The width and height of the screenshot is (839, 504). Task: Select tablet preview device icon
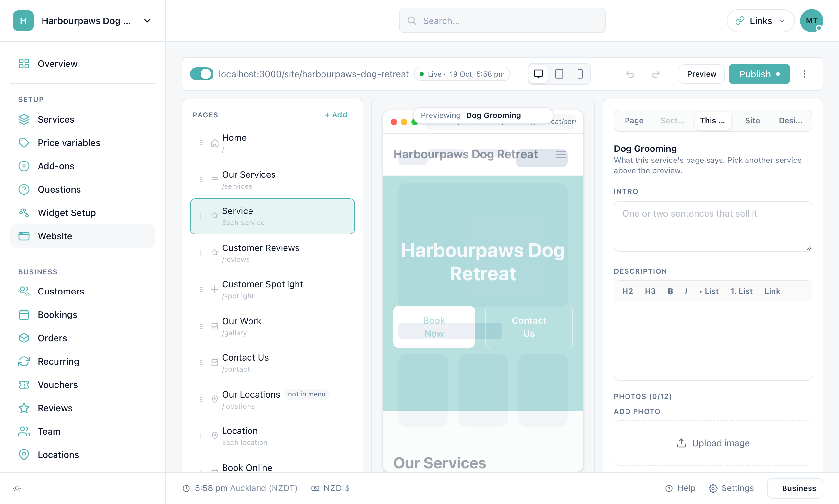[x=559, y=74]
